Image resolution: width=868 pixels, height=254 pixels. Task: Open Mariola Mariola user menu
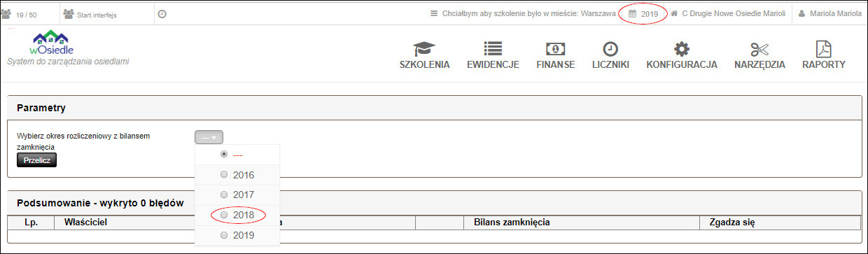[x=831, y=14]
